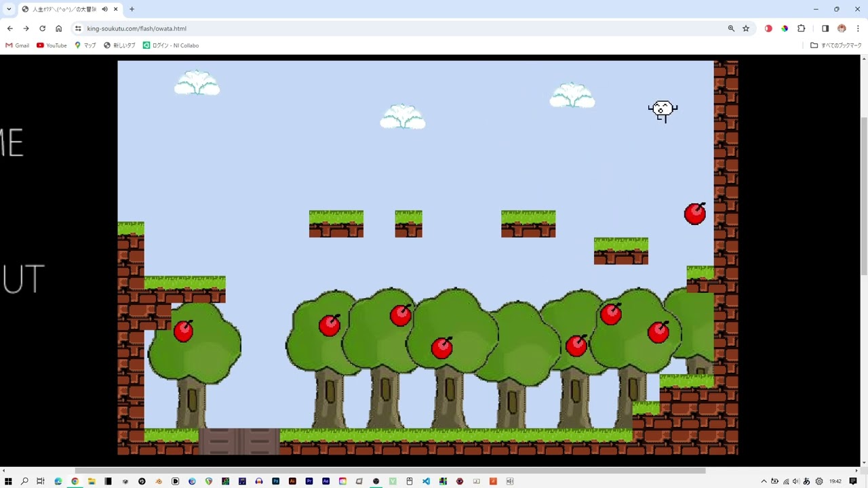Click the white Owata character in game
The height and width of the screenshot is (488, 868).
pos(663,110)
